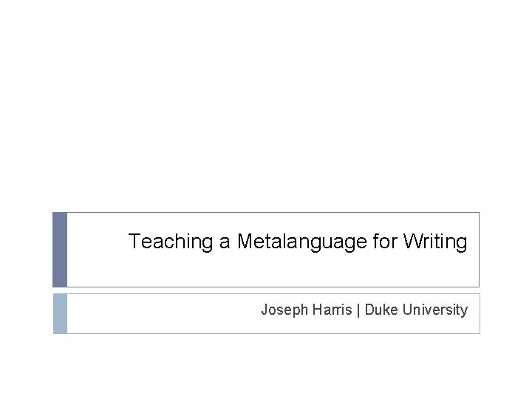532x399 pixels.
Task: Click the slide title 'Teaching a Metalanguage for Writing'
Action: pos(298,242)
